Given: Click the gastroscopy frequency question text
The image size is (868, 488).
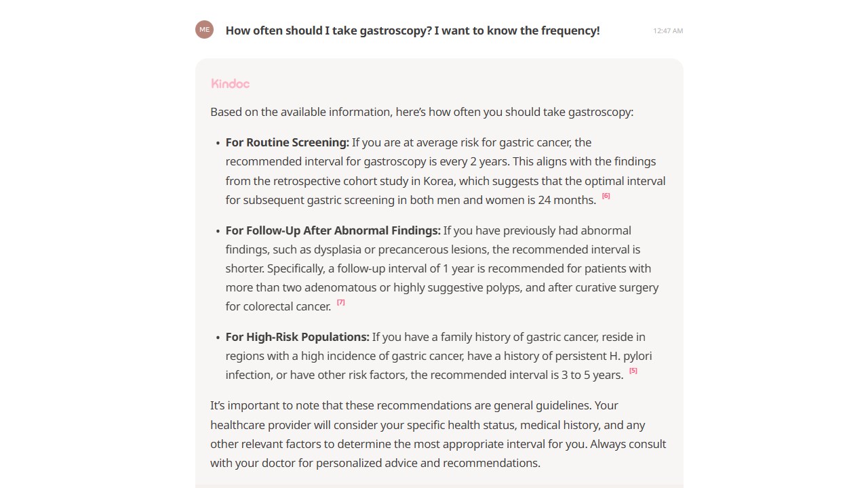Looking at the screenshot, I should click(x=412, y=30).
